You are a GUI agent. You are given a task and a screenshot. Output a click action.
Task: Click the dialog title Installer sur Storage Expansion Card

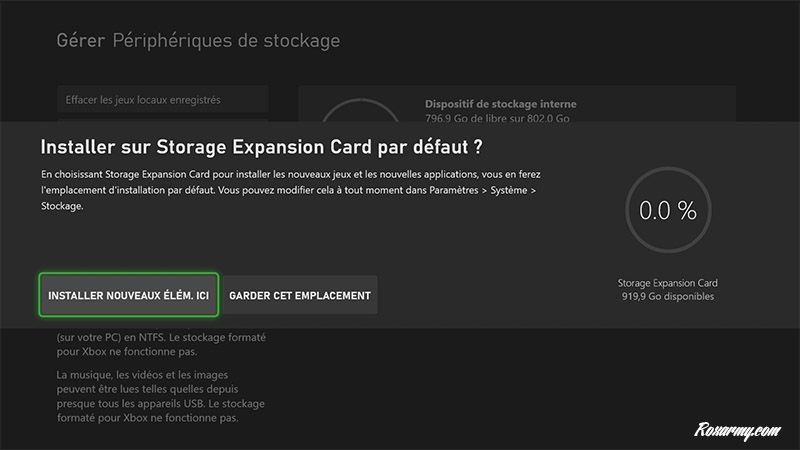pos(250,147)
